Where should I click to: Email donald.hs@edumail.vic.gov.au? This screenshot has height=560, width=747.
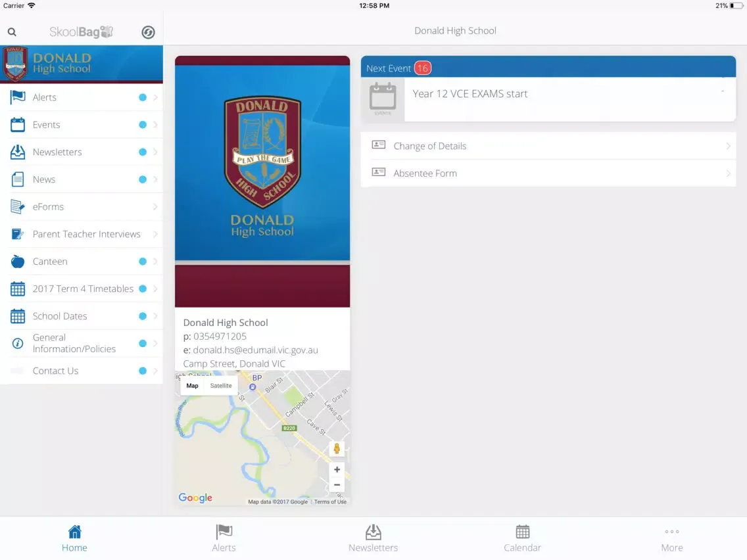click(x=255, y=350)
